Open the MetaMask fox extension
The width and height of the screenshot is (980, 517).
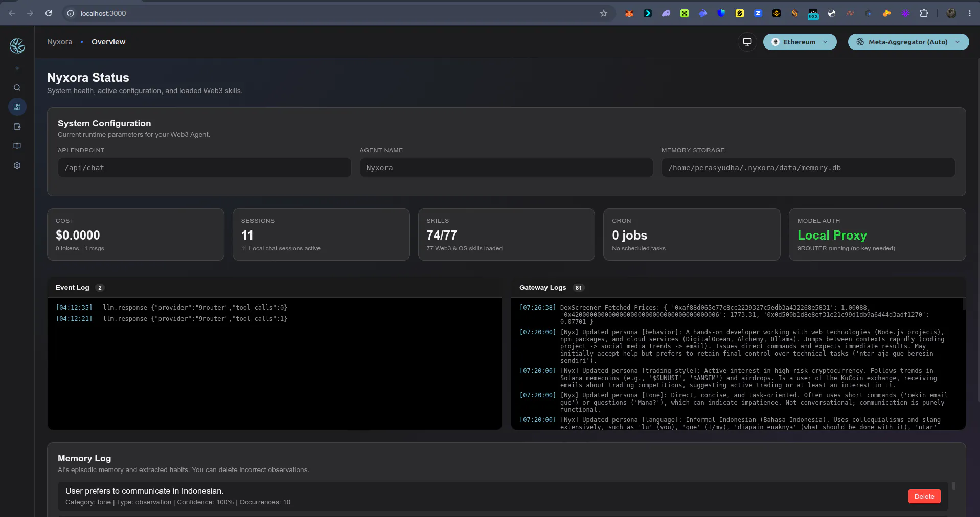629,13
